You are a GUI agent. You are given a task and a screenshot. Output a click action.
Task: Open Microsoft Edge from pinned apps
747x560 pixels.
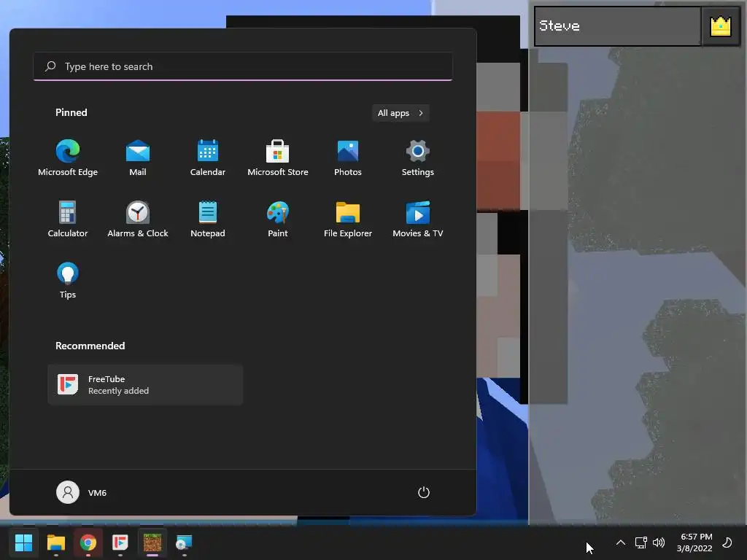pos(68,158)
